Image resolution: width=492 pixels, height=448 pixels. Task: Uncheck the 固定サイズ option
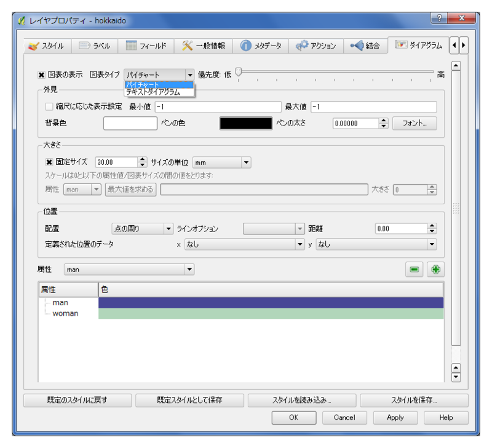49,162
